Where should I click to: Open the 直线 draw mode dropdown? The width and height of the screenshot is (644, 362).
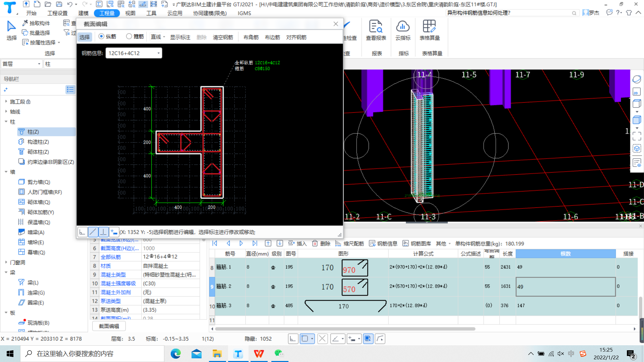point(164,37)
